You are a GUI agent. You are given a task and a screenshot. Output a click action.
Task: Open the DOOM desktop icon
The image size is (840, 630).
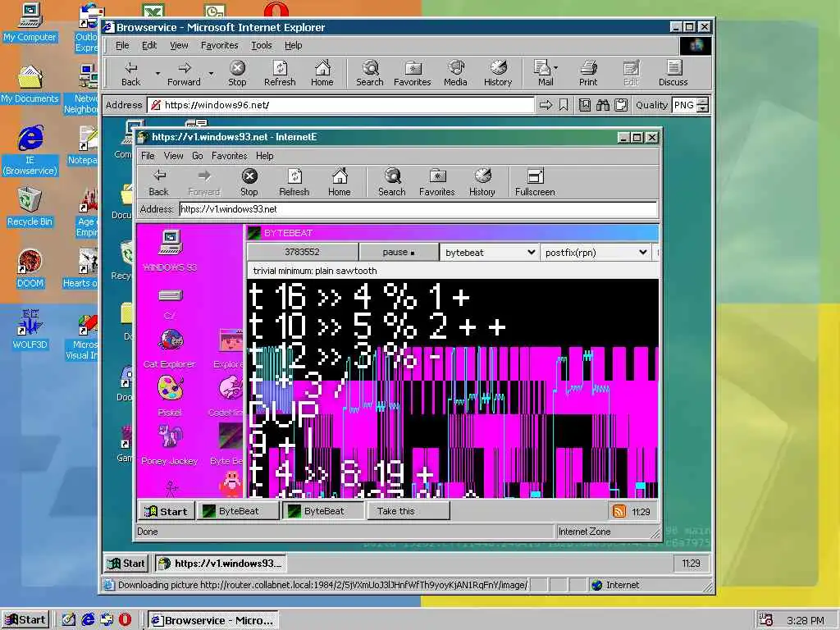click(30, 268)
